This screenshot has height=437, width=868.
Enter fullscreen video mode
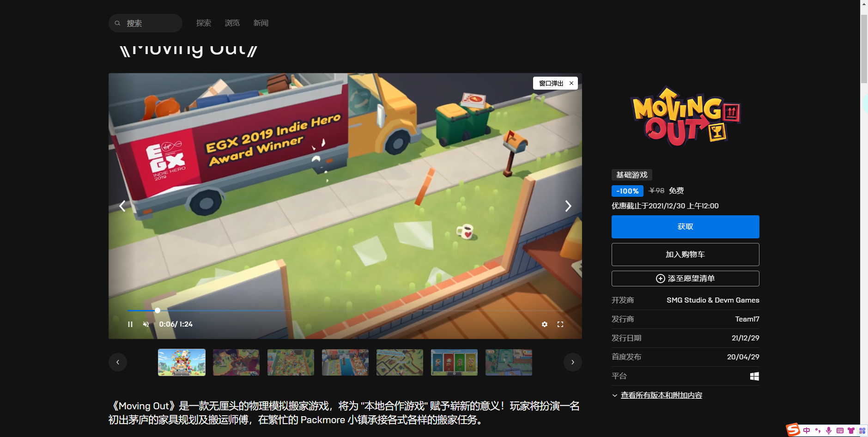(560, 324)
